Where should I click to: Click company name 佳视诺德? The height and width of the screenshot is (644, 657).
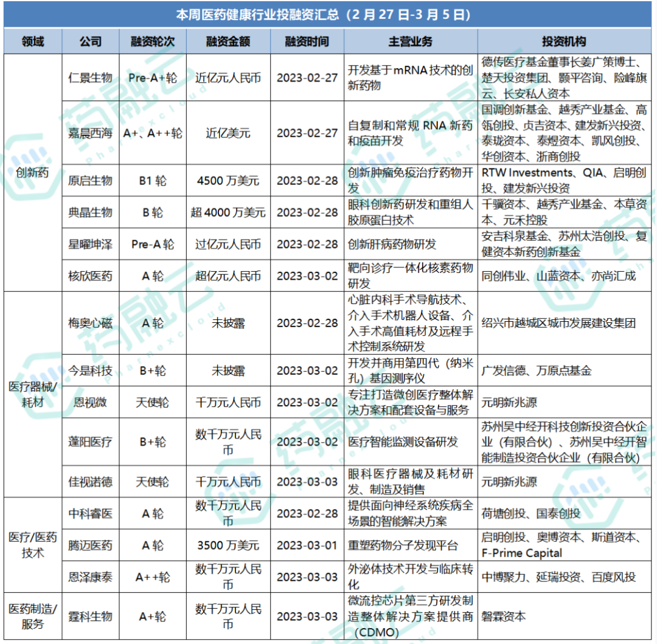point(91,482)
